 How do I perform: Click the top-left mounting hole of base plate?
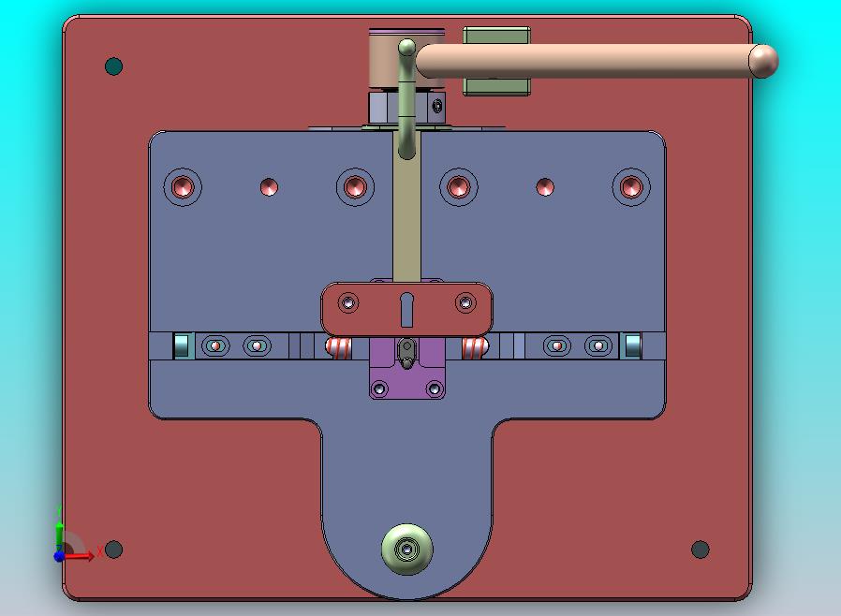113,66
